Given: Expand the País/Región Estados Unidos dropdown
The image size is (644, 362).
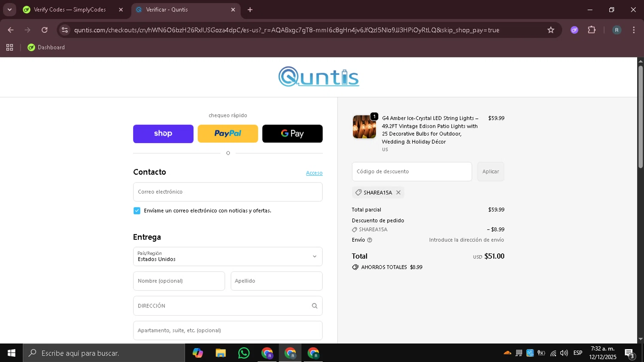Looking at the screenshot, I should pyautogui.click(x=228, y=256).
